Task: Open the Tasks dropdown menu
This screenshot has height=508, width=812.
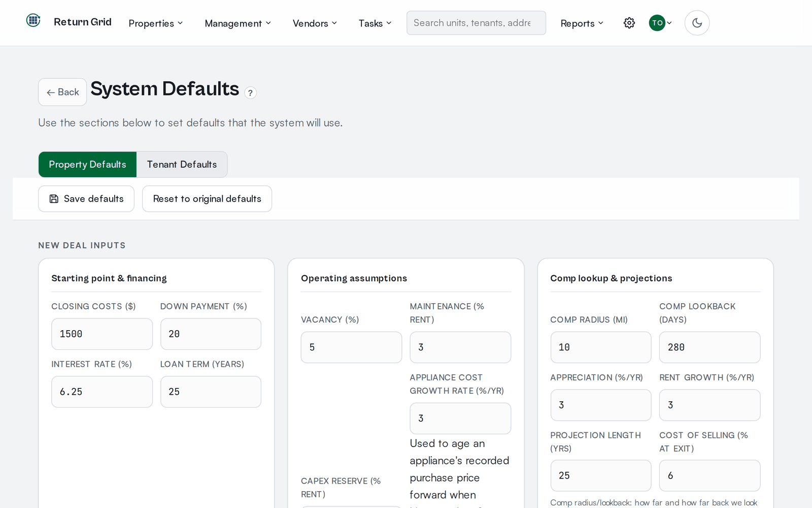Action: 375,23
